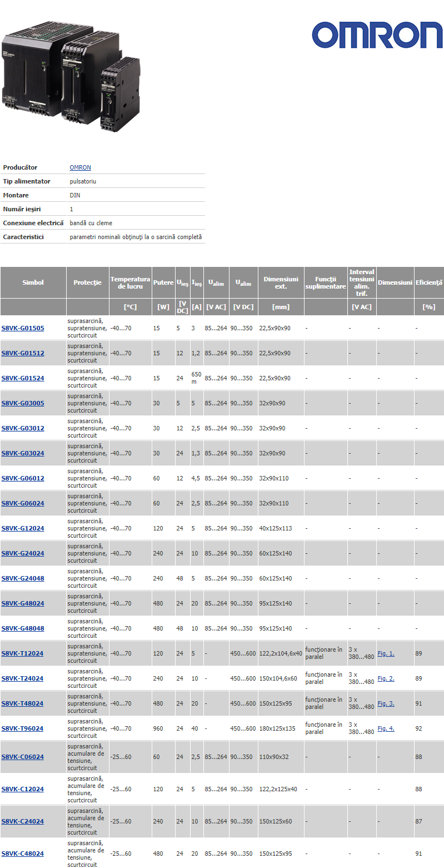444x868 pixels.
Task: Open product S8VK-G03005
Action: tap(23, 403)
